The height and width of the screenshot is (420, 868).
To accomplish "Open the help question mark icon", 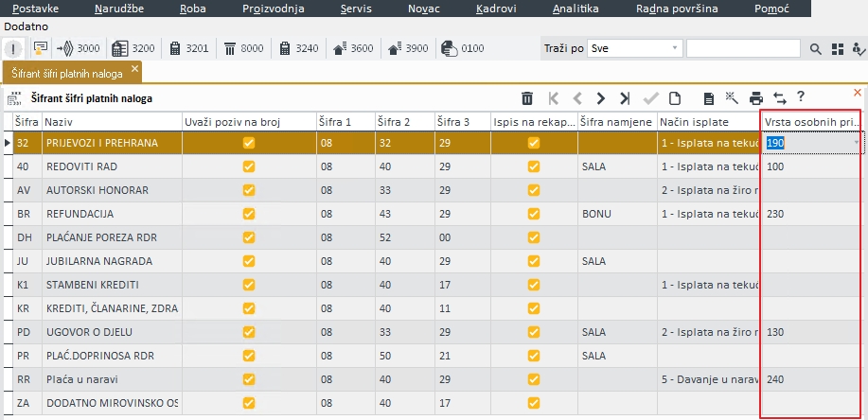I will click(801, 96).
